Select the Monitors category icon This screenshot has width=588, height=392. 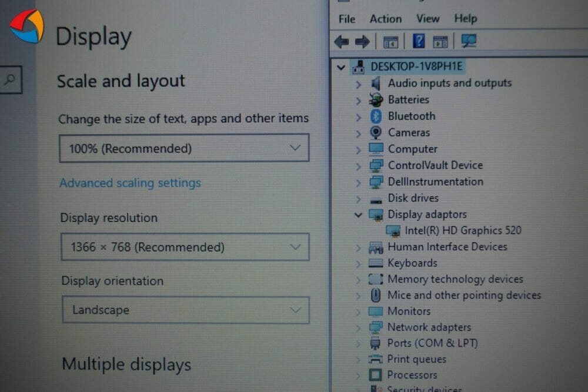pyautogui.click(x=375, y=311)
